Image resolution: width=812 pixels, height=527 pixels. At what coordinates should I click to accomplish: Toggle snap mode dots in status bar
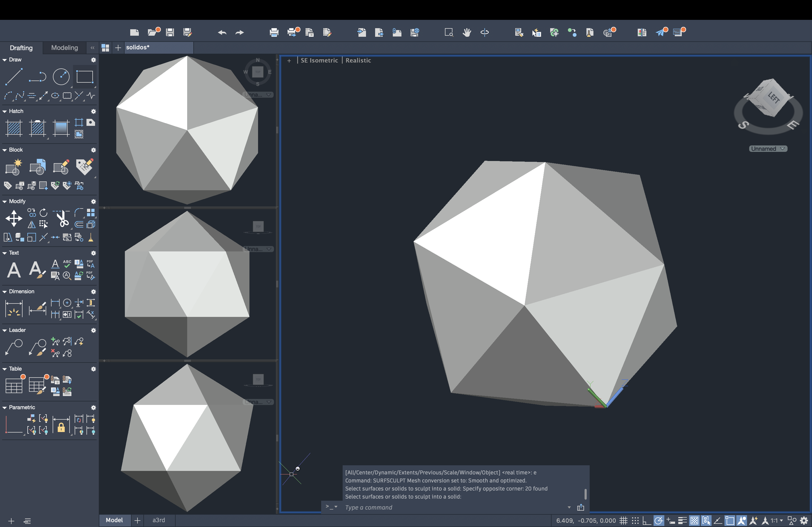[x=635, y=521]
